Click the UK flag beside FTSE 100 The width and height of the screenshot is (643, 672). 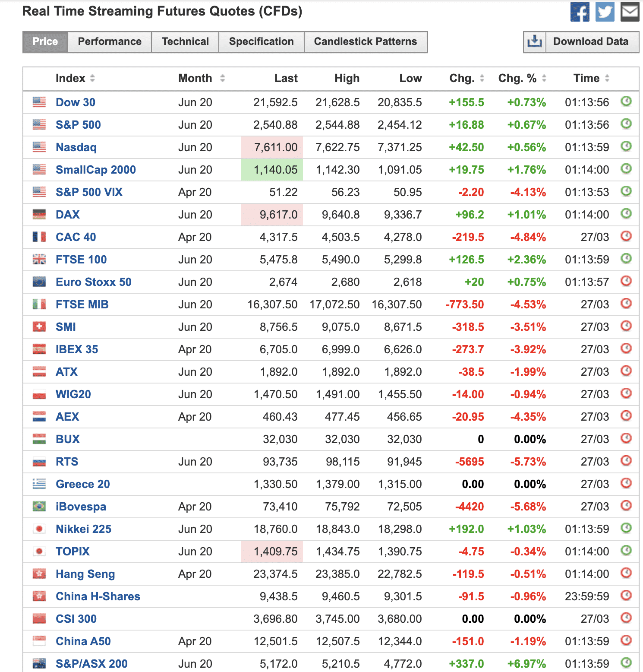(x=39, y=260)
